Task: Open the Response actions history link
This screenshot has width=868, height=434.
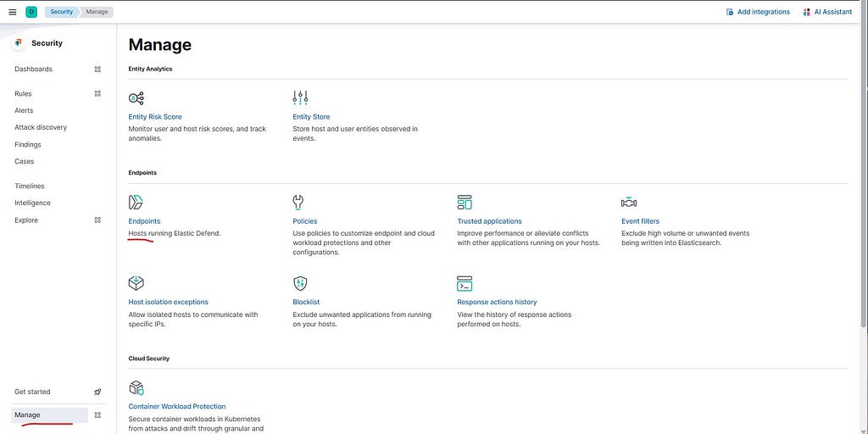Action: click(497, 303)
